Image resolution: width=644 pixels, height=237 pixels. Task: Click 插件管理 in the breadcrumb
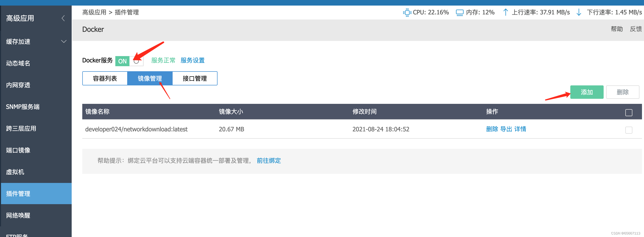(x=127, y=12)
